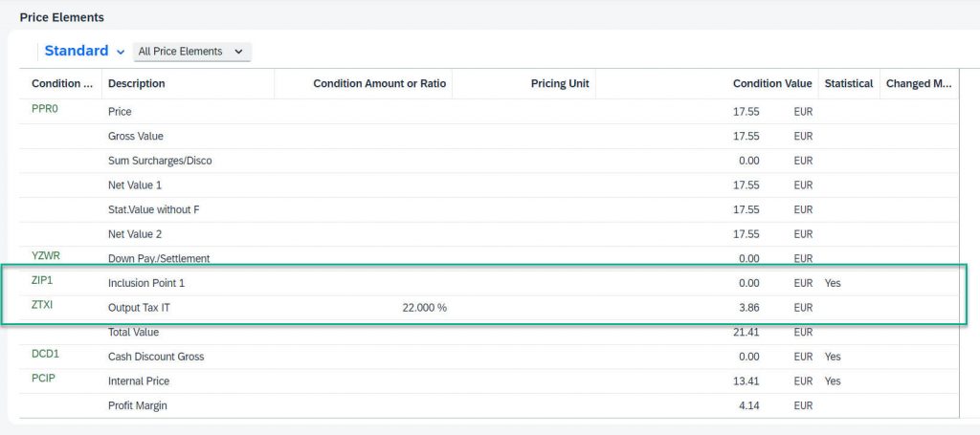The image size is (980, 435).
Task: Open the PPR0 condition type link
Action: (x=44, y=109)
